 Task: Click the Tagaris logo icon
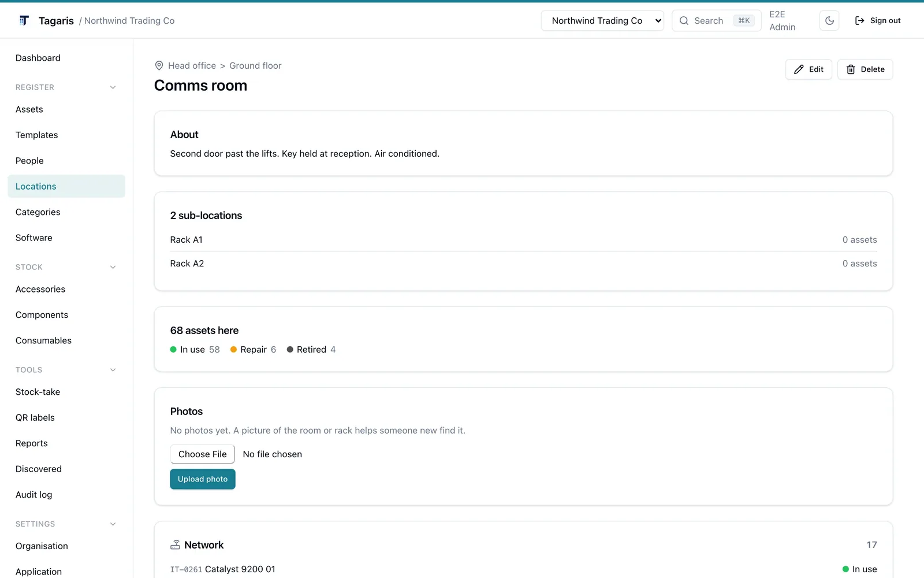pyautogui.click(x=24, y=21)
